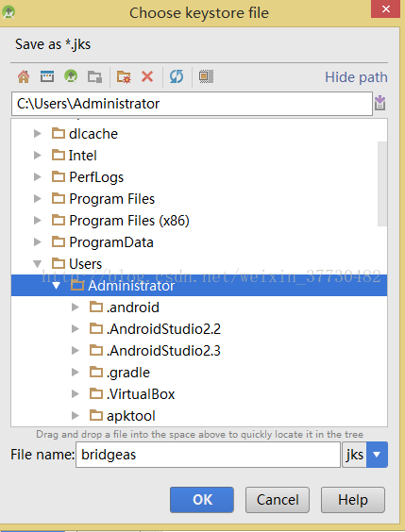
Task: Select the .AndroidStudio2.2 folder
Action: [199, 329]
